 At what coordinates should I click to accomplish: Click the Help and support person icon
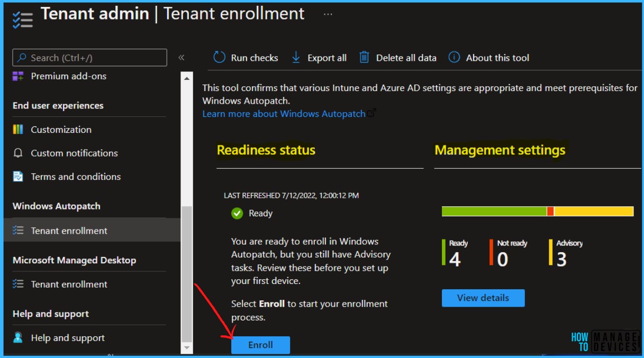click(18, 338)
